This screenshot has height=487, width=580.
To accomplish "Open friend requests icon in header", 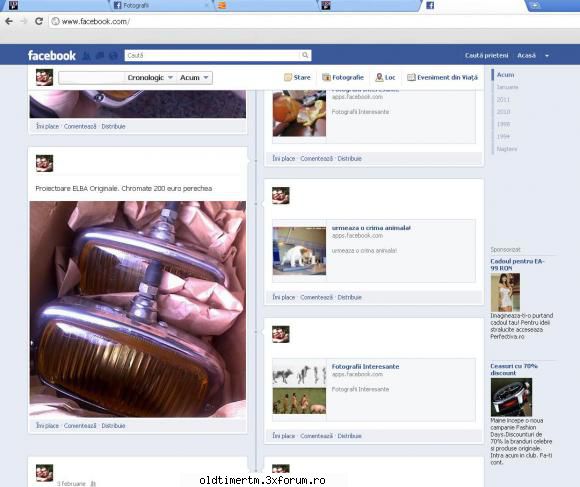I will pyautogui.click(x=87, y=56).
